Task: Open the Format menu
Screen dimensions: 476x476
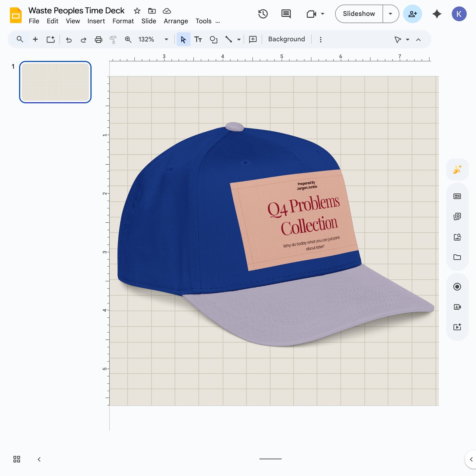Action: (x=123, y=21)
